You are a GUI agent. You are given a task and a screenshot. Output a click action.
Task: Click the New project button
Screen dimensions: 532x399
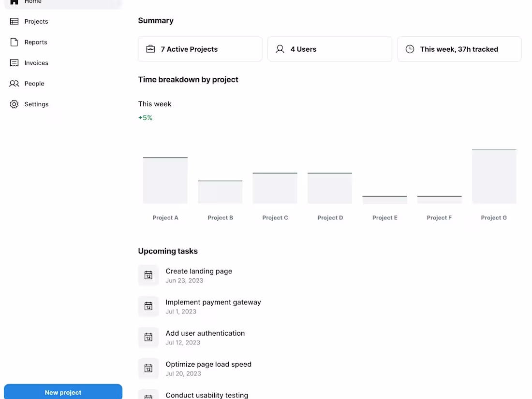pyautogui.click(x=63, y=392)
